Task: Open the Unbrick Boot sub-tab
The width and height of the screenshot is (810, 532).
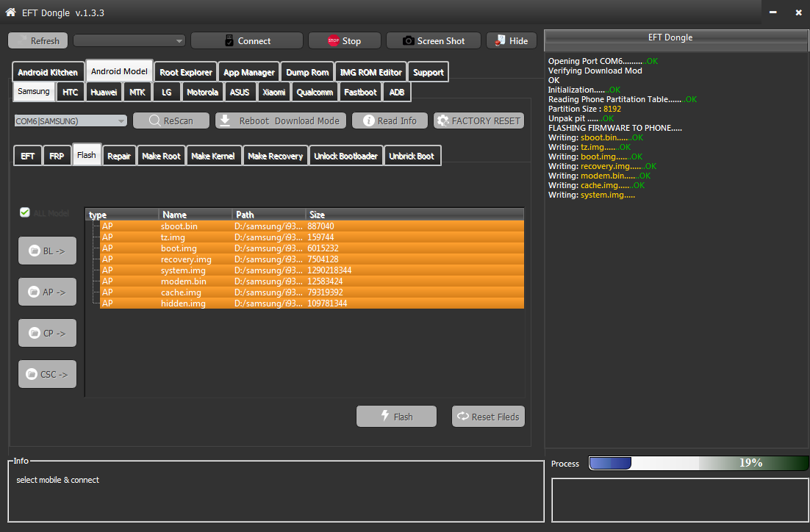Action: click(x=412, y=156)
